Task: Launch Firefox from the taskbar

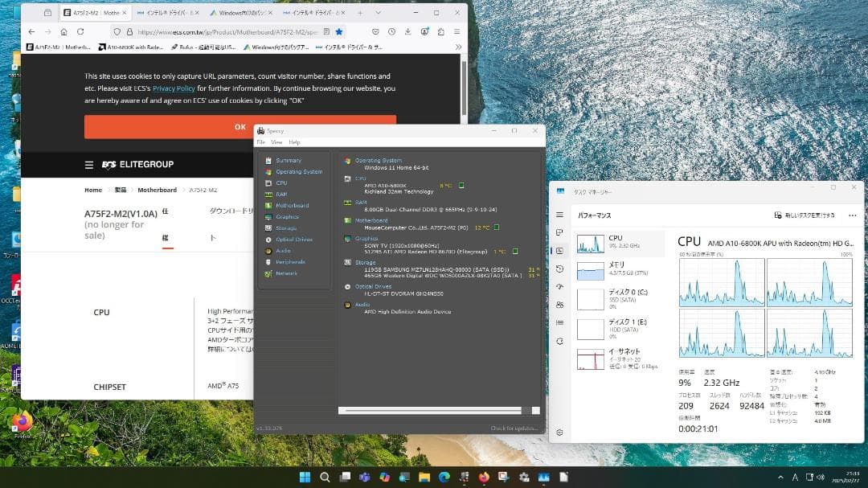Action: (483, 477)
